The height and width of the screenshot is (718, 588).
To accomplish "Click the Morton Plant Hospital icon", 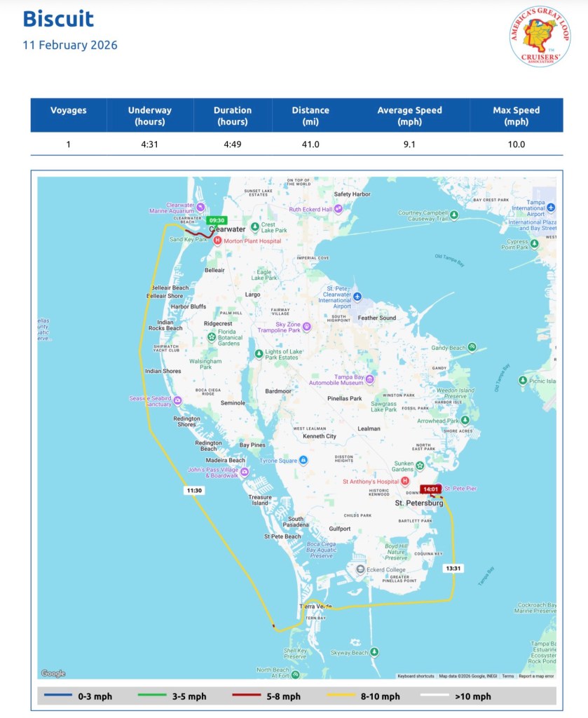I will [x=217, y=241].
